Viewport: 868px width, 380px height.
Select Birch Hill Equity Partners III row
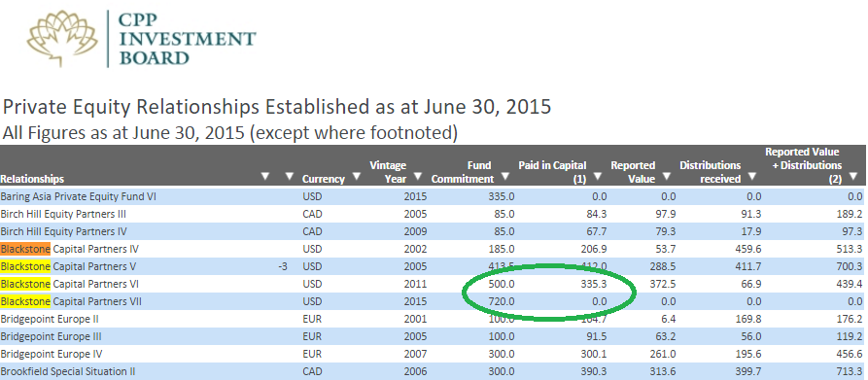click(433, 214)
